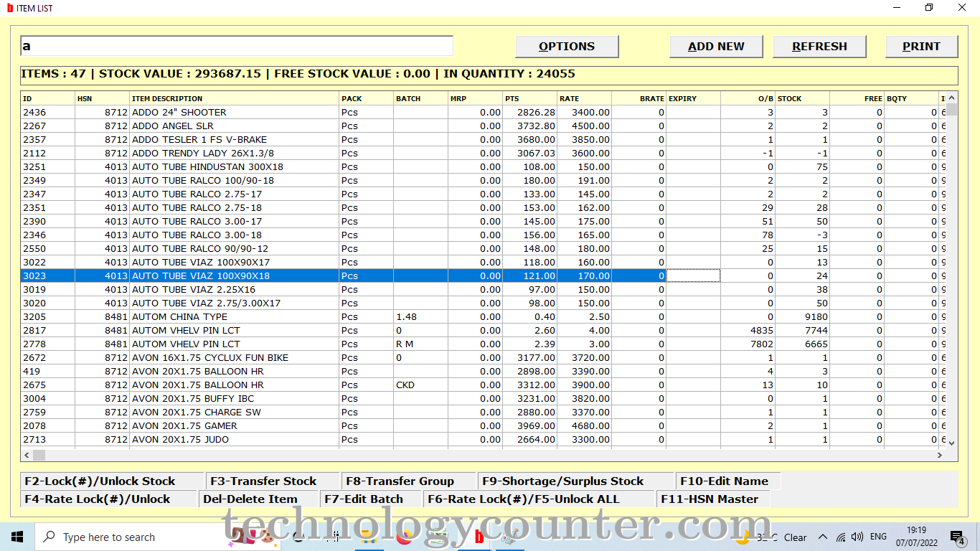Click the empty EXPIRY cell in row 3023
The image size is (980, 551).
(693, 275)
